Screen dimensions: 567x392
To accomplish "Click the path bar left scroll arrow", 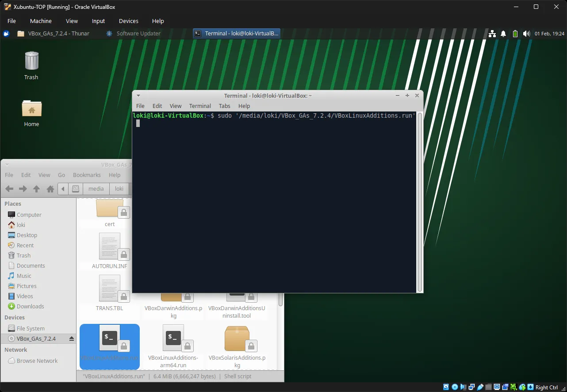I will 63,189.
